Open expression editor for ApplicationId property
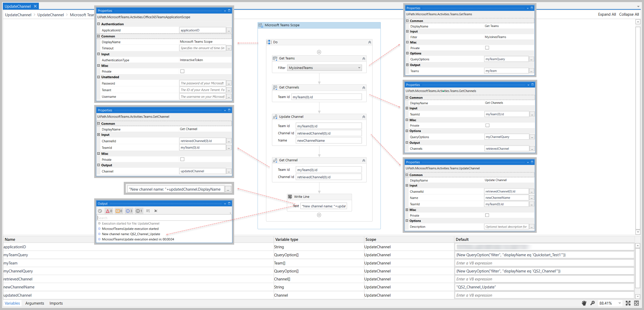 (229, 30)
